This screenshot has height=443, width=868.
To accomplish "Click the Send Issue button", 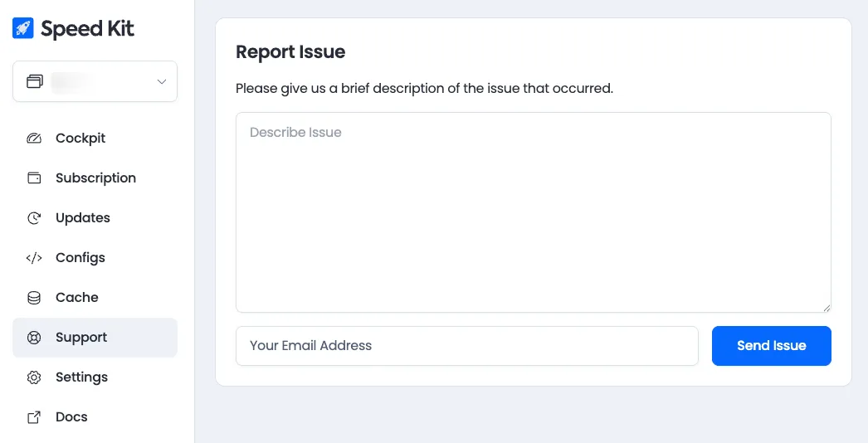I will (x=771, y=346).
